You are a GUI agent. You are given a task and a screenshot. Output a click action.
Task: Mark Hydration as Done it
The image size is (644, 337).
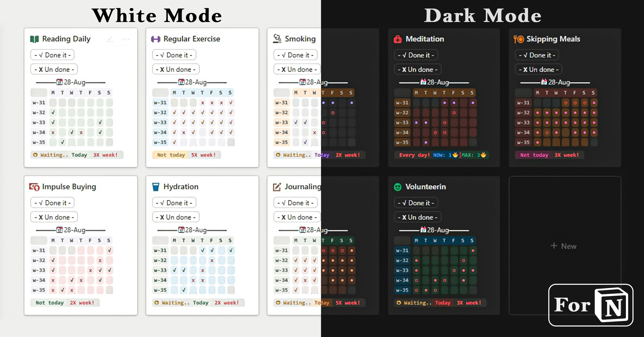pyautogui.click(x=174, y=203)
